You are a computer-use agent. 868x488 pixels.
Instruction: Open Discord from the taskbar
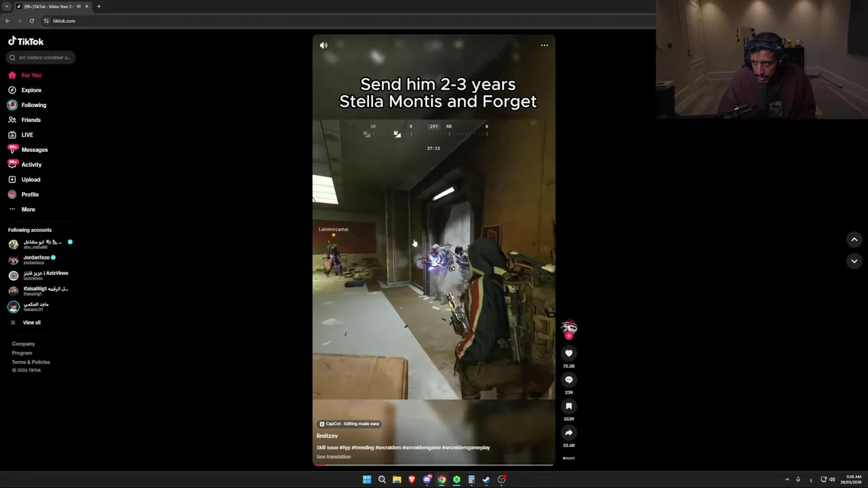[x=427, y=480]
